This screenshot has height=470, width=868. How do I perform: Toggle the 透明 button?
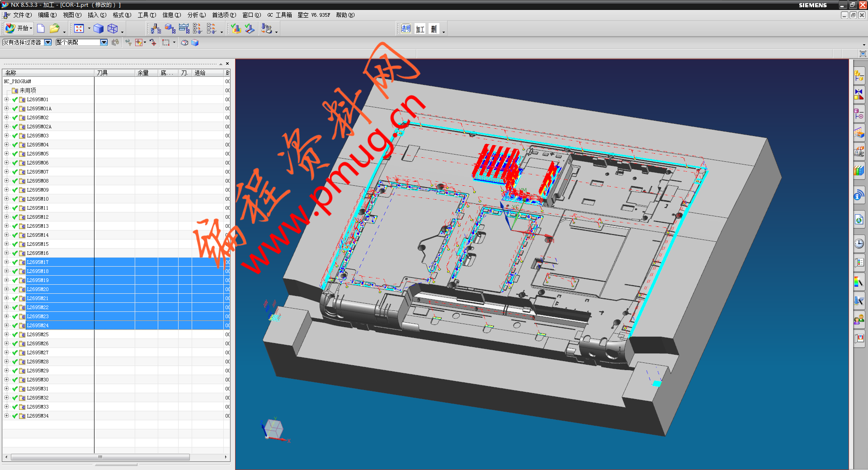pos(406,28)
